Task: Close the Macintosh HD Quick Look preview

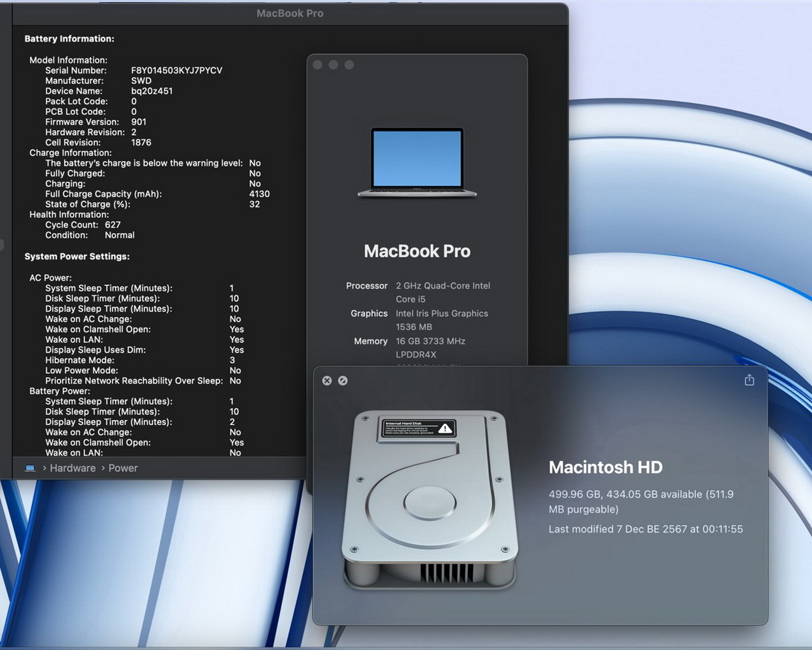Action: point(327,381)
